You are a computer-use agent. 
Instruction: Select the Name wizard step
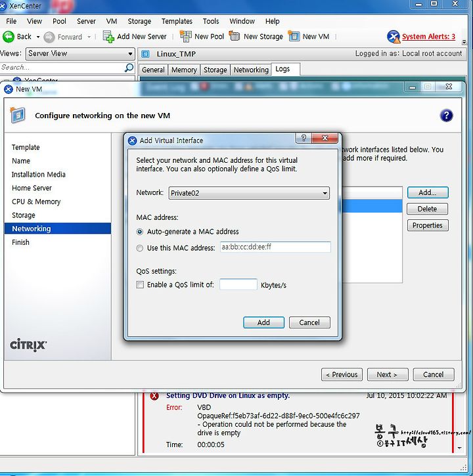(x=21, y=162)
